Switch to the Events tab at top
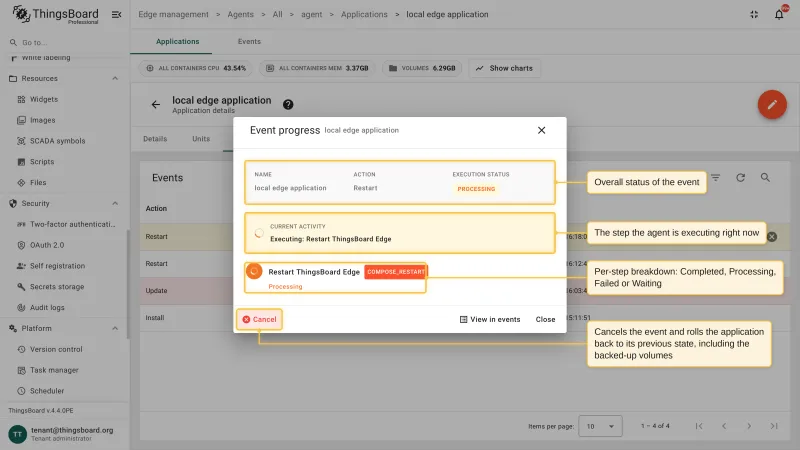The width and height of the screenshot is (800, 450). 249,41
